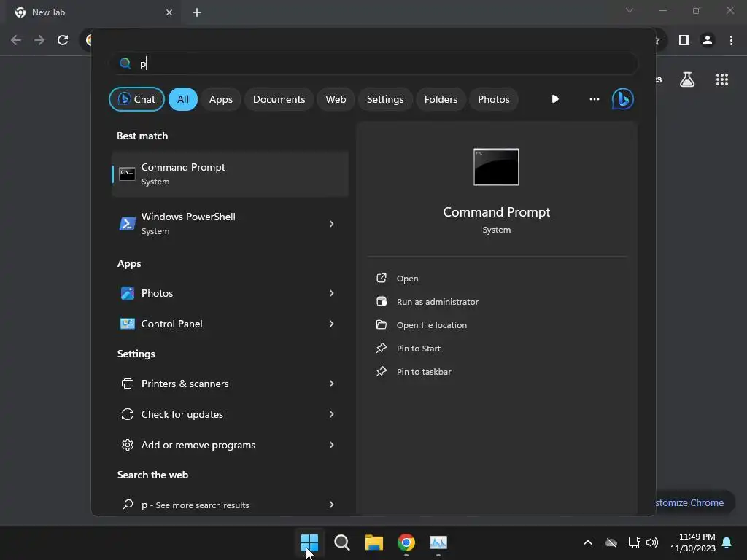
Task: Click the notification bell icon
Action: (x=727, y=542)
